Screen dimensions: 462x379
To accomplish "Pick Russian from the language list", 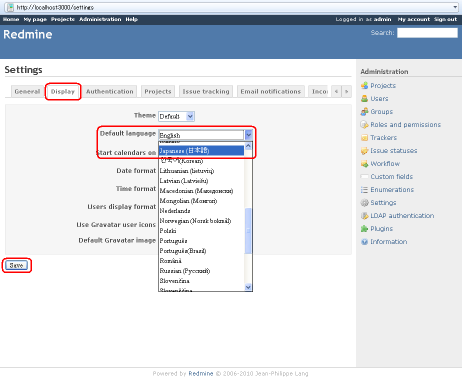I will point(201,271).
